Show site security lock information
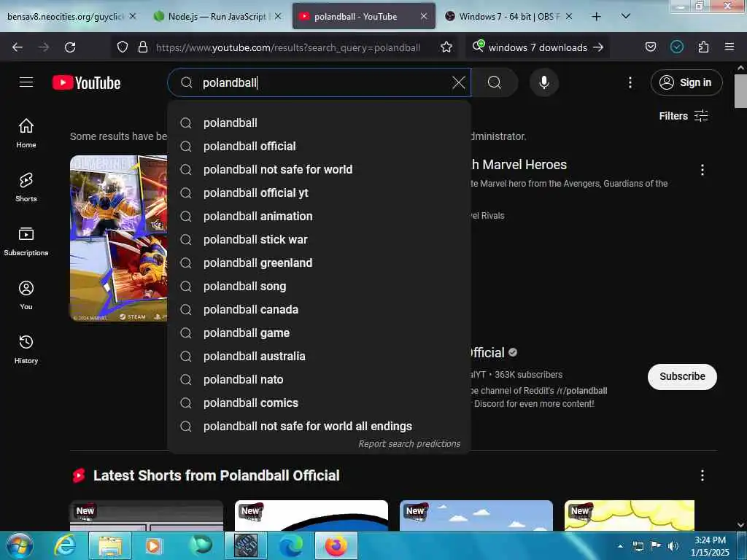This screenshot has width=747, height=560. point(142,47)
